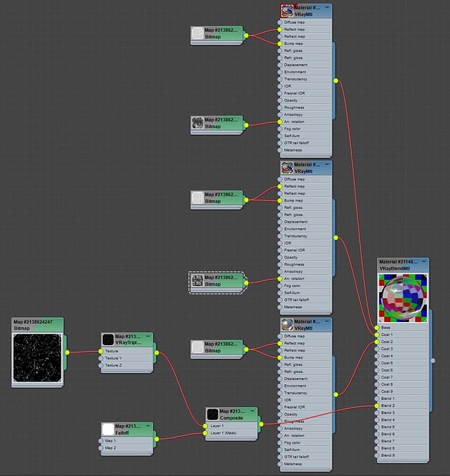
Task: Collapse the Composite map node
Action: [252, 411]
